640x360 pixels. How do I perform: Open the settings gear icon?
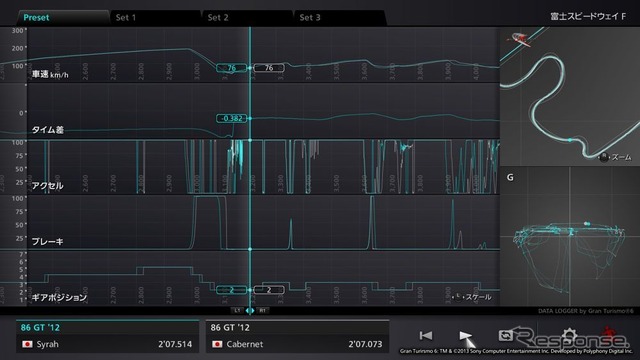click(569, 335)
